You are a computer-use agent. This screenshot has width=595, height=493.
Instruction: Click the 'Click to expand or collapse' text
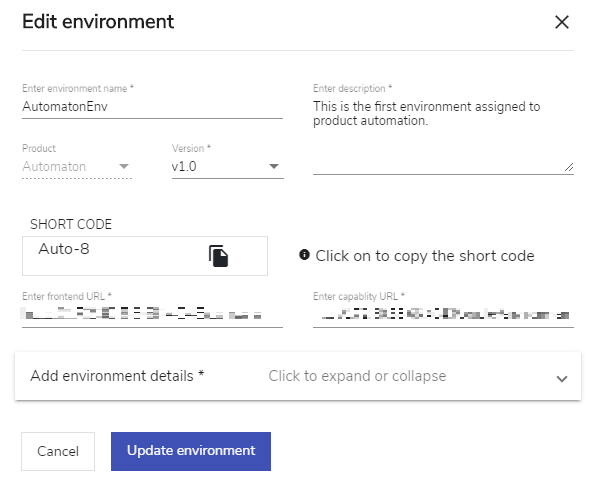pos(357,376)
